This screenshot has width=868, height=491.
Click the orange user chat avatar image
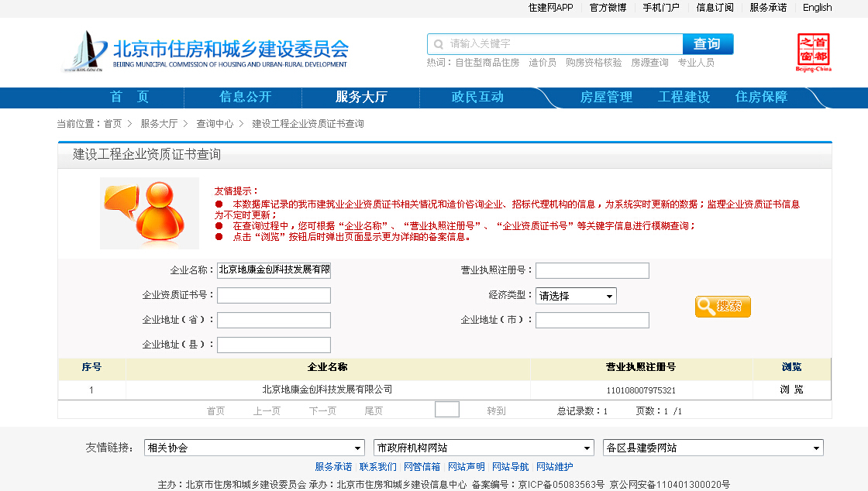150,213
